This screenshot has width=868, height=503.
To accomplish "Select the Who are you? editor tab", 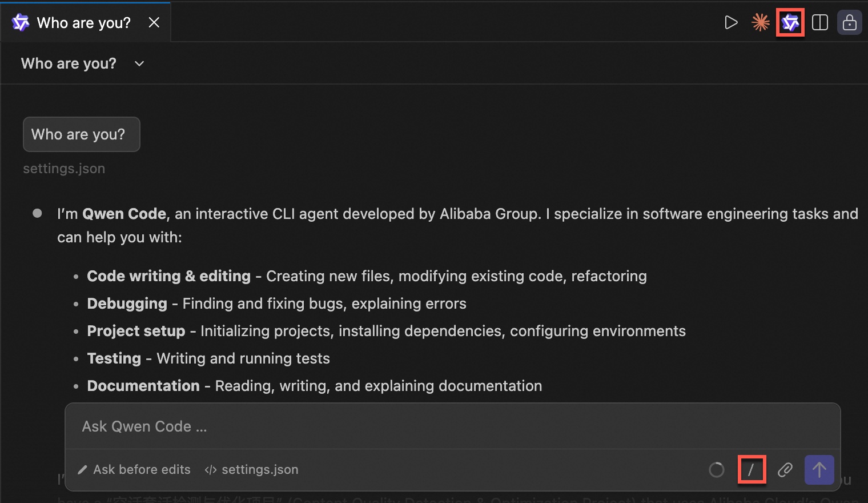I will (x=83, y=23).
